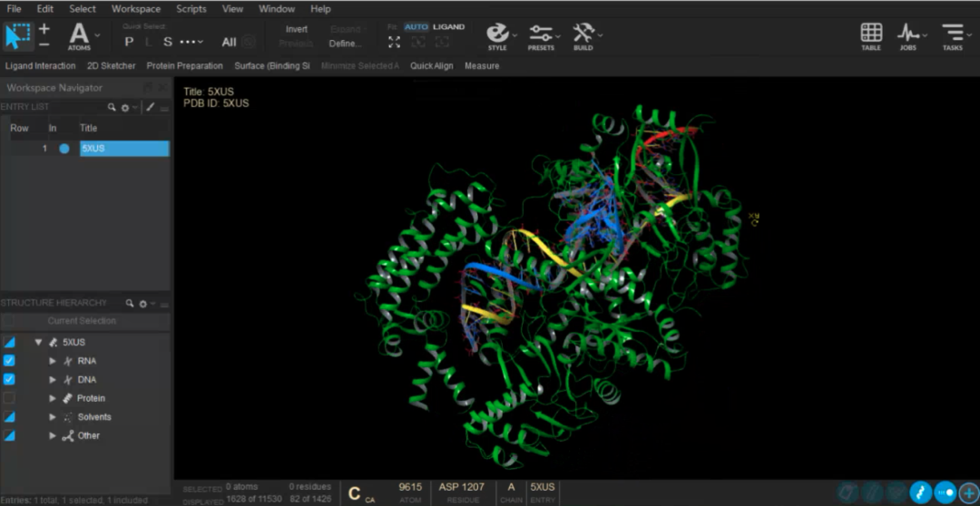Click the blue inclusion dot for 5XUS

64,149
